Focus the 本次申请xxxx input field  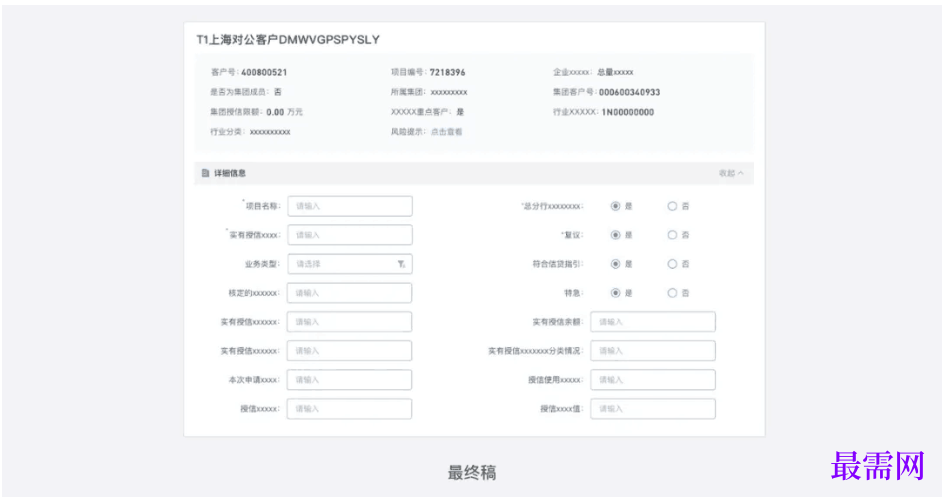tap(349, 380)
